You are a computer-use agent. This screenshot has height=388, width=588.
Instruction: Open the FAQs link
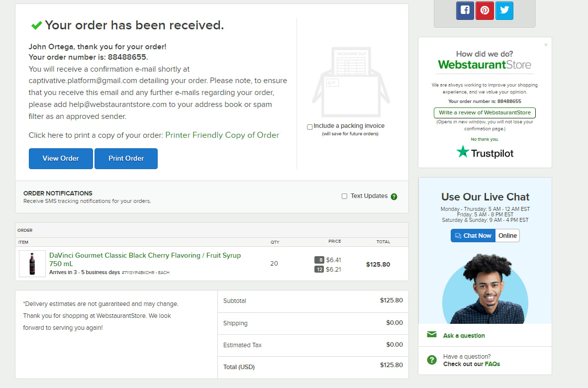pyautogui.click(x=492, y=364)
